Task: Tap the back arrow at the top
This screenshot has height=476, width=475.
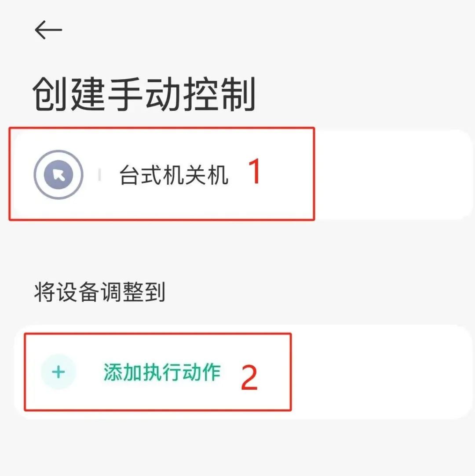Action: click(x=48, y=30)
